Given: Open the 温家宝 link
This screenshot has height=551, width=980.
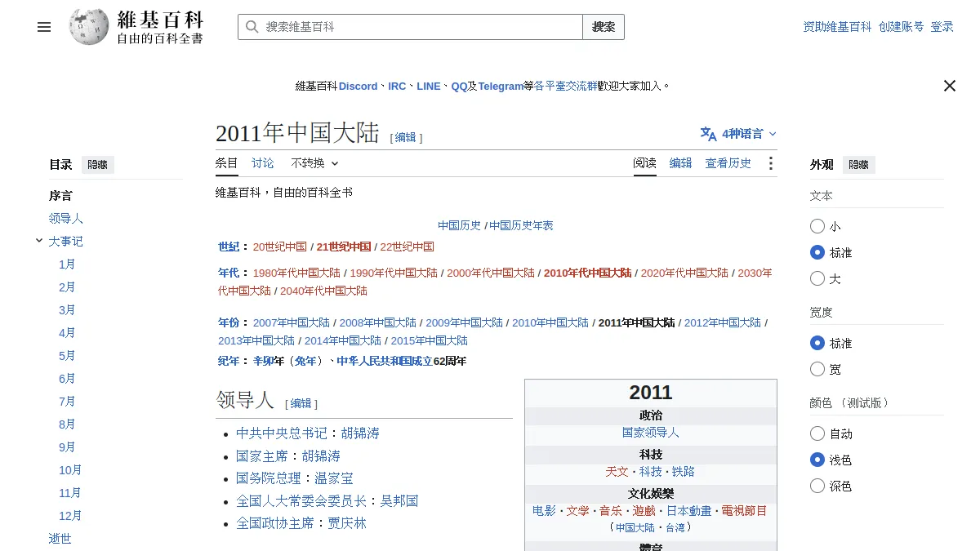Looking at the screenshot, I should [334, 478].
